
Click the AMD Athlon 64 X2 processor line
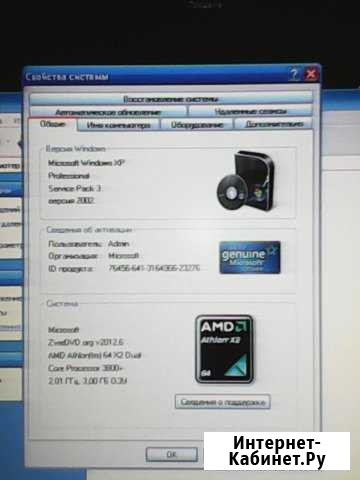pos(95,355)
